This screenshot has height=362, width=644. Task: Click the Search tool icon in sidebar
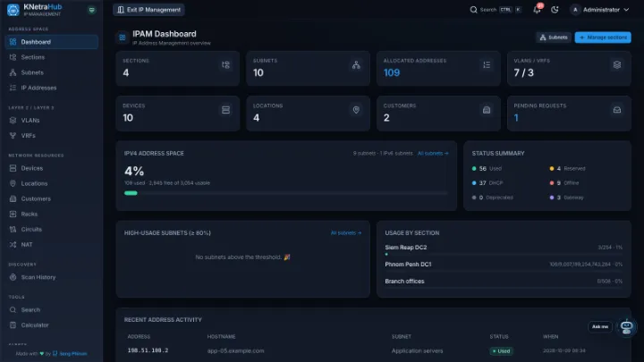(x=13, y=310)
